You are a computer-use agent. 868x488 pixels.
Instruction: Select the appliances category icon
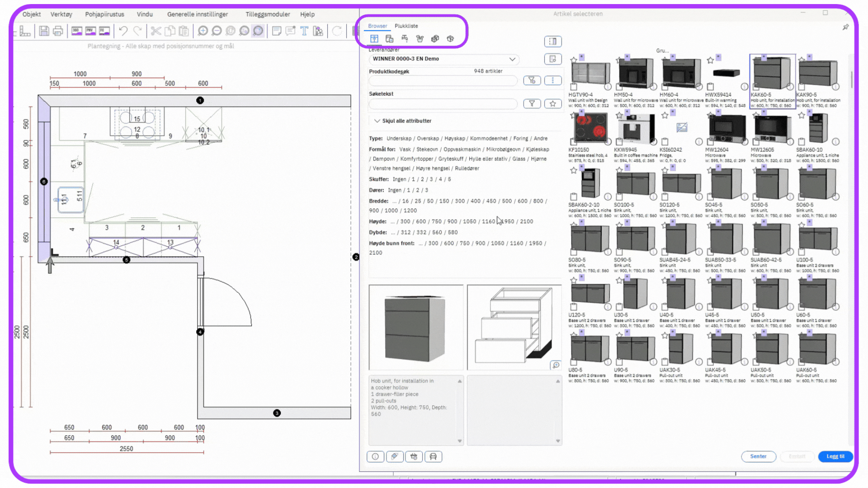tap(389, 39)
